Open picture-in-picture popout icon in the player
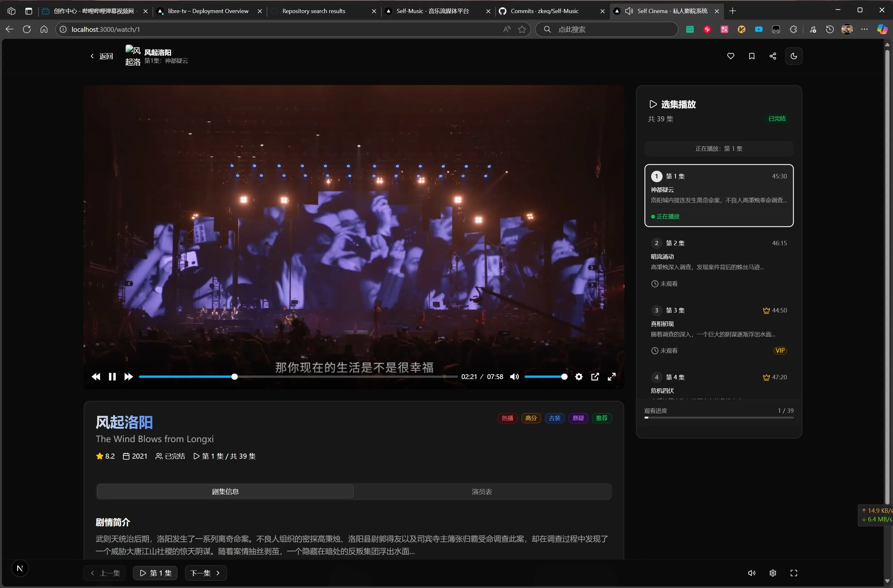 (595, 376)
